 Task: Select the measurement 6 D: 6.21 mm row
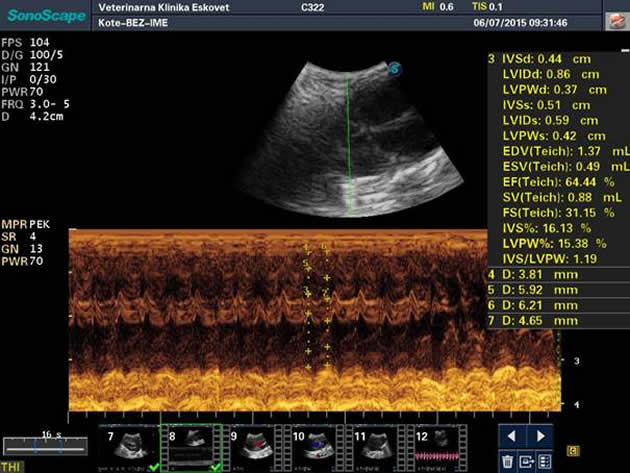[558, 305]
